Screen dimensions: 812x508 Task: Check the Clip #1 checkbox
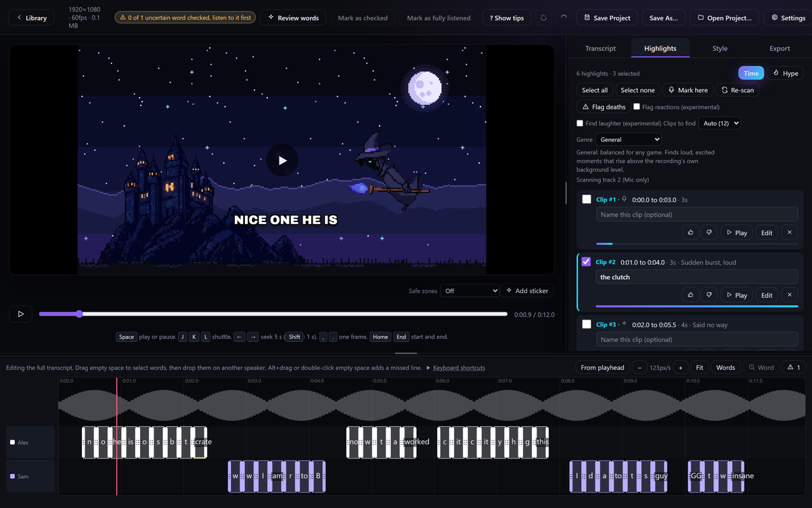[x=587, y=199]
